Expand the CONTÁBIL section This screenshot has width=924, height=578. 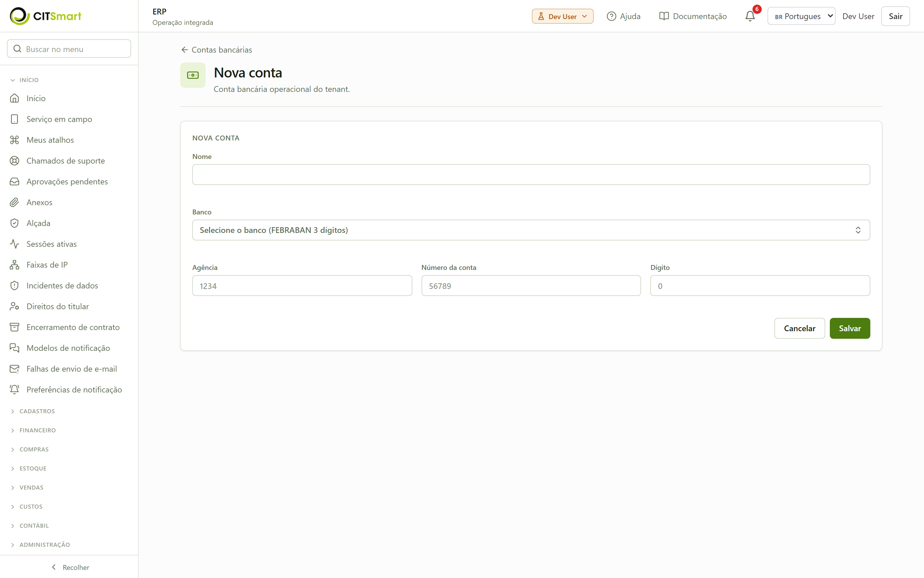(x=30, y=526)
